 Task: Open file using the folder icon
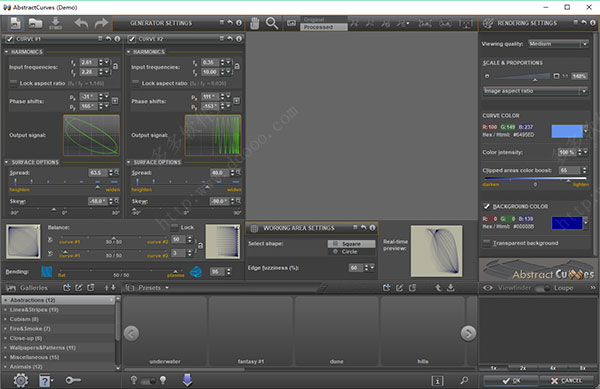coord(35,23)
